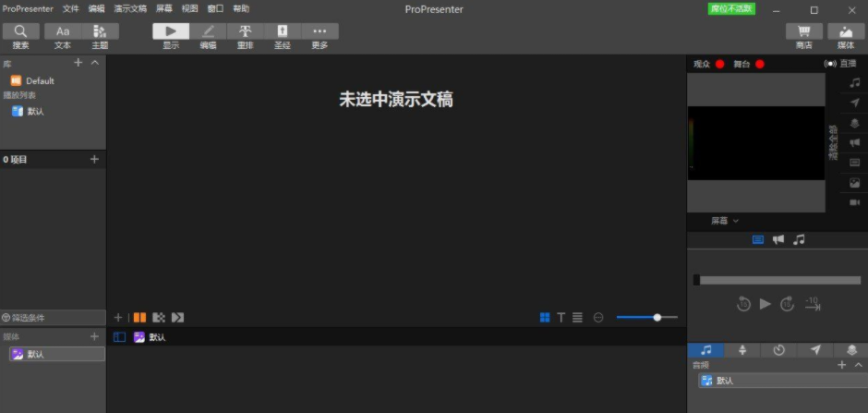Switch to the audio bin tab
This screenshot has width=868, height=413.
coord(705,350)
